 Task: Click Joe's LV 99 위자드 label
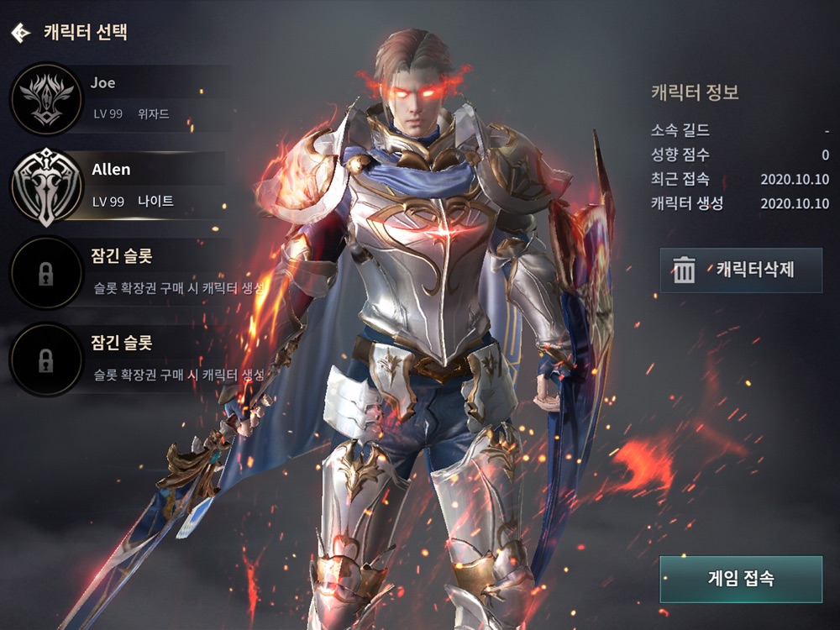tap(131, 114)
